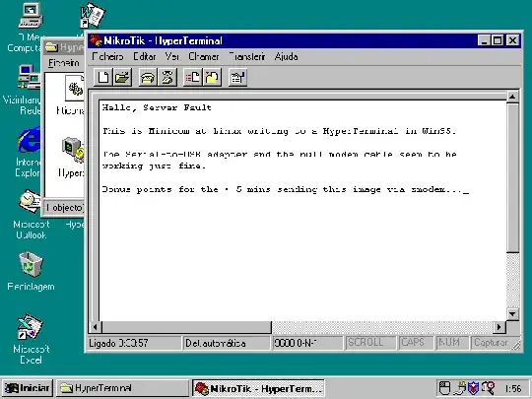Click the NUM status bar indicator
The image size is (532, 399).
453,343
